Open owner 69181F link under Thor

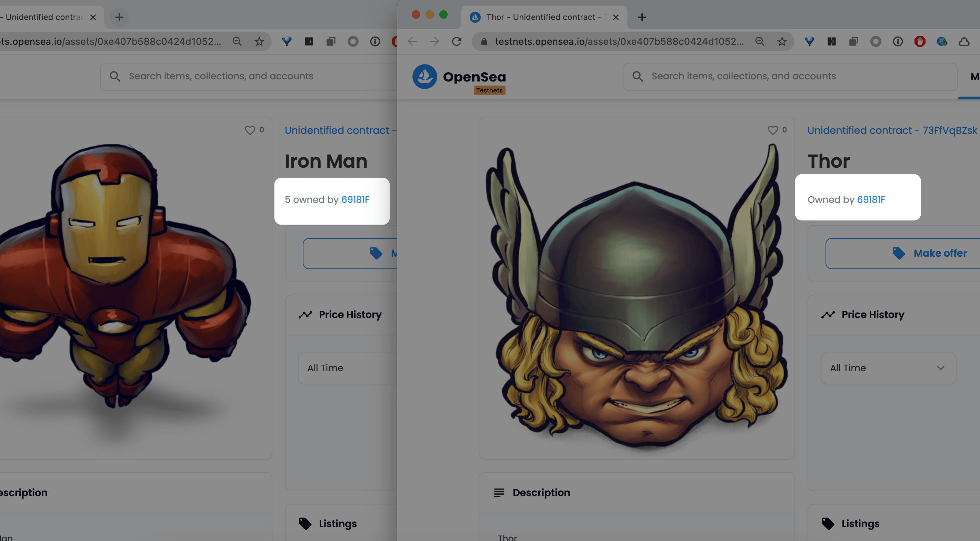(871, 199)
